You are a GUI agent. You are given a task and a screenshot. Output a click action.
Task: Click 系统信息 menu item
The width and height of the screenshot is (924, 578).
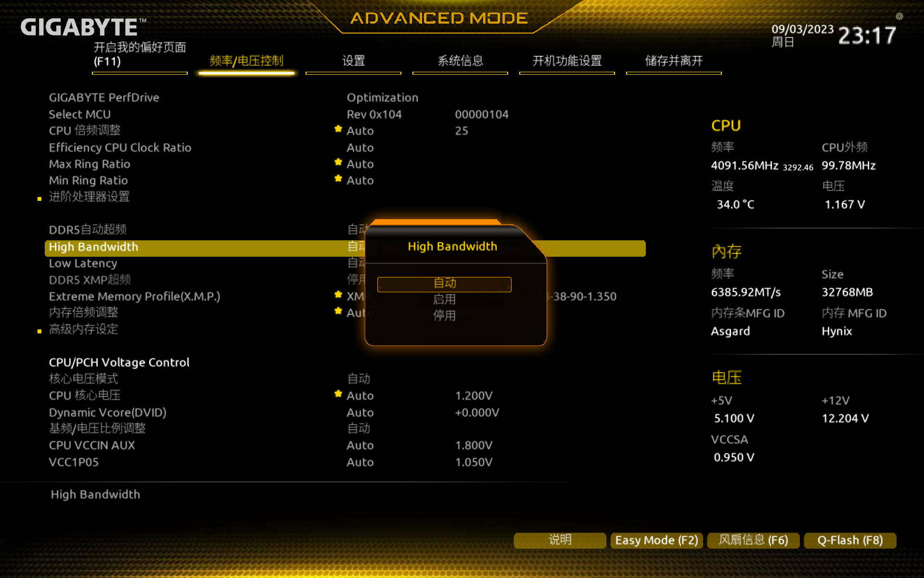[461, 61]
